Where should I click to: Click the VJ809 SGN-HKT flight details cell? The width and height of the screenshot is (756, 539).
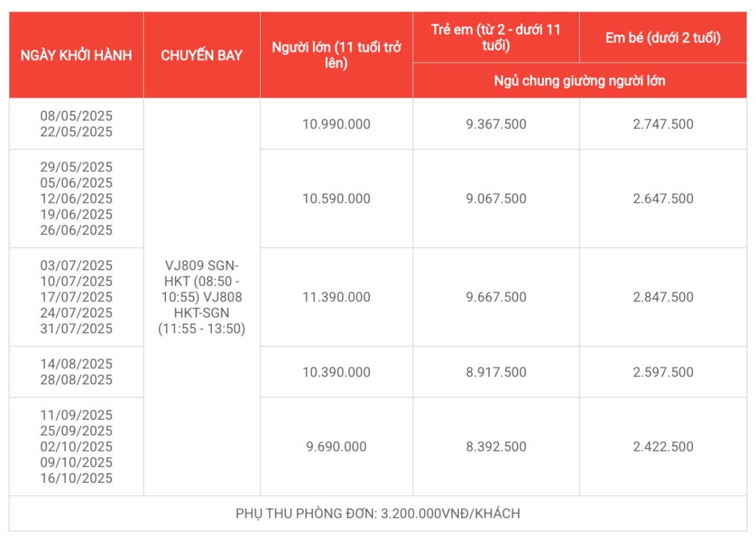201,297
